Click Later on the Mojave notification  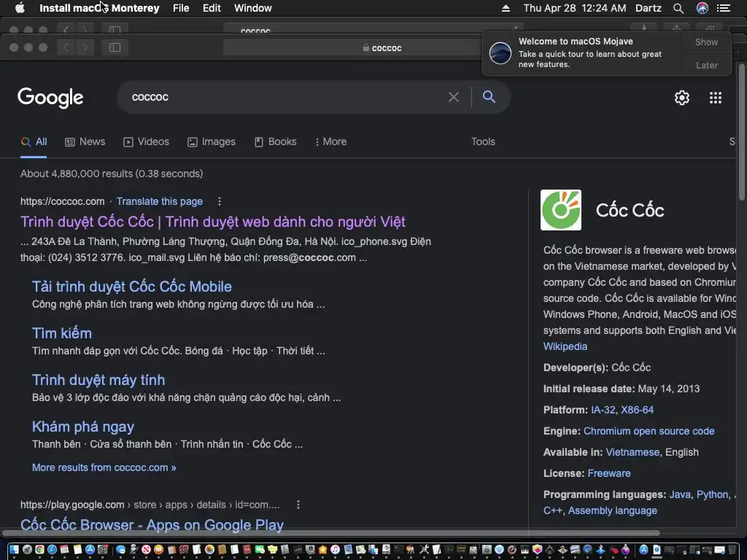pyautogui.click(x=706, y=65)
